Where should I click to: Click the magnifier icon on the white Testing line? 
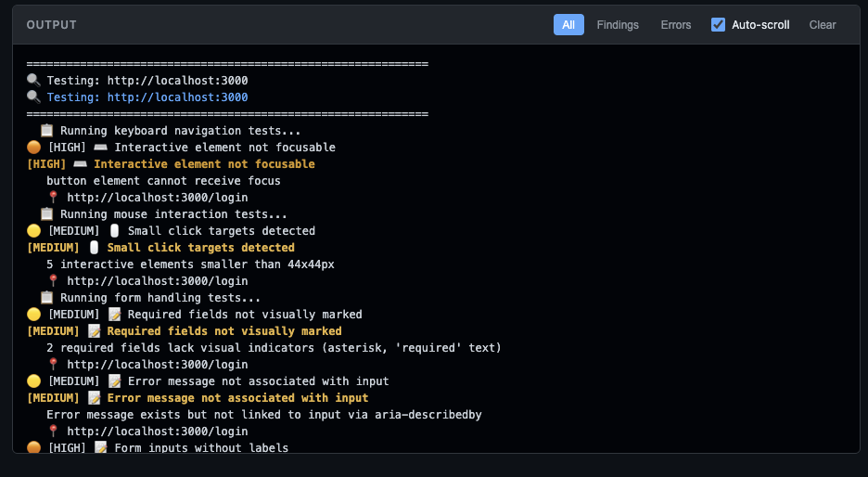coord(33,81)
